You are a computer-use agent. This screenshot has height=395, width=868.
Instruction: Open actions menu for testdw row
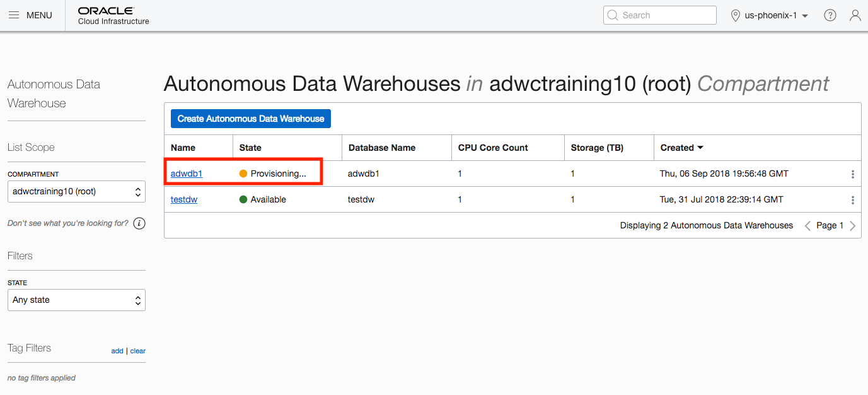[852, 200]
